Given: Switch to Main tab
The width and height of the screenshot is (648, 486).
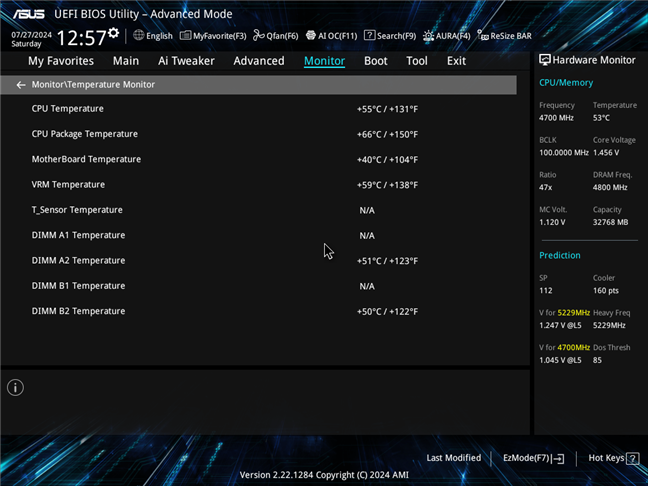Looking at the screenshot, I should 126,61.
